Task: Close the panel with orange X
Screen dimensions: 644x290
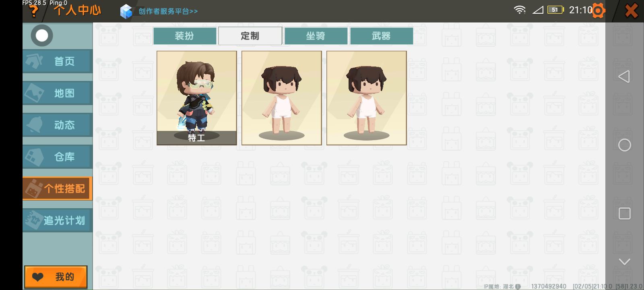Action: 631,11
